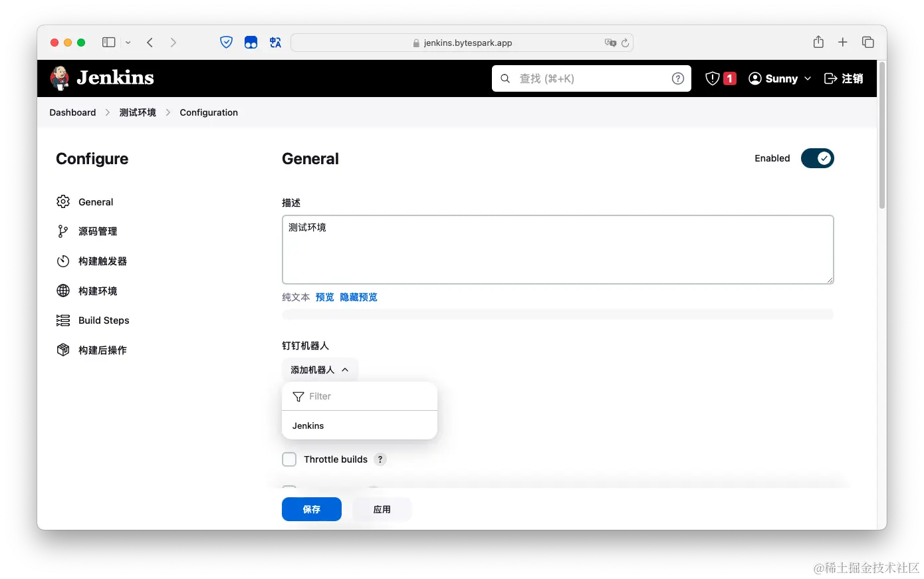Viewport: 924px width, 579px height.
Task: Click the Configure sidebar heading
Action: [92, 159]
